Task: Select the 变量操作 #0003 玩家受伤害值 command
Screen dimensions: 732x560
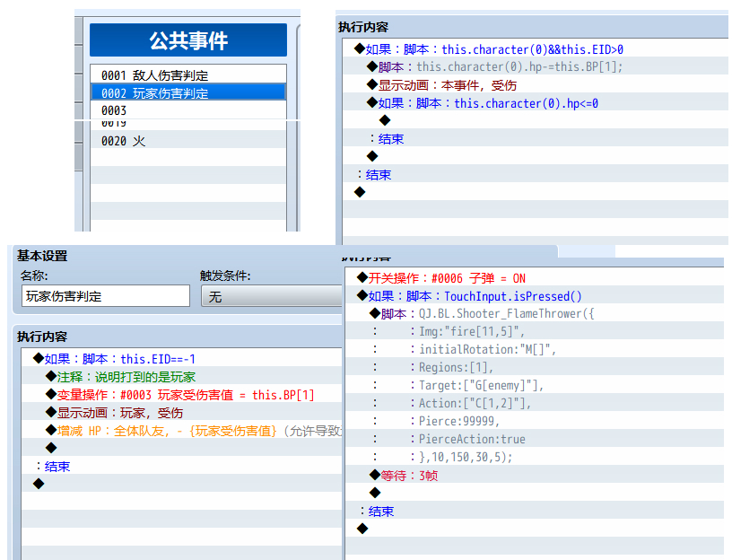Action: point(179,395)
